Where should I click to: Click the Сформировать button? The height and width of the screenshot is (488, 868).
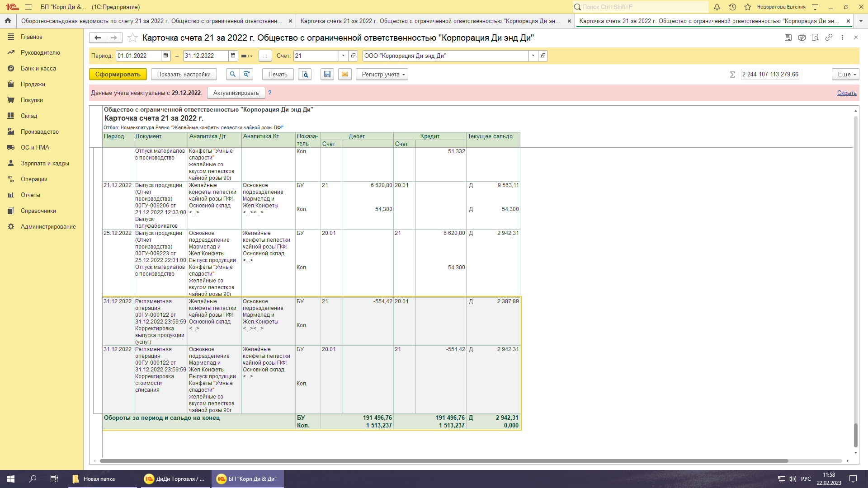pos(118,74)
